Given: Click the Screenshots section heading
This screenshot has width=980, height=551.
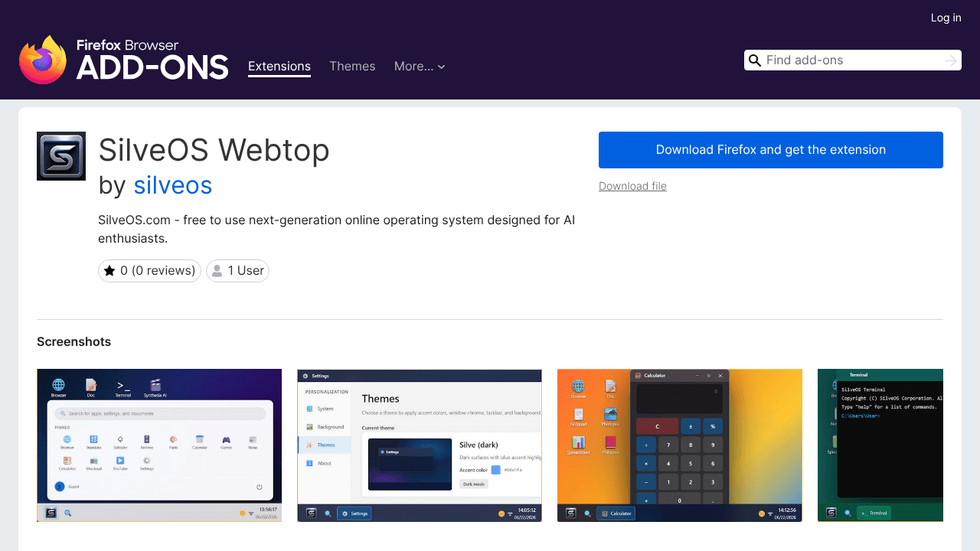Looking at the screenshot, I should [74, 342].
